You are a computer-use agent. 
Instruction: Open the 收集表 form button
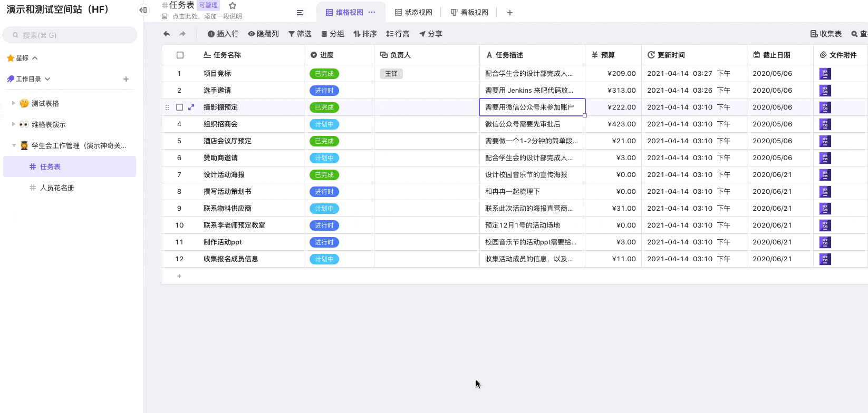826,34
